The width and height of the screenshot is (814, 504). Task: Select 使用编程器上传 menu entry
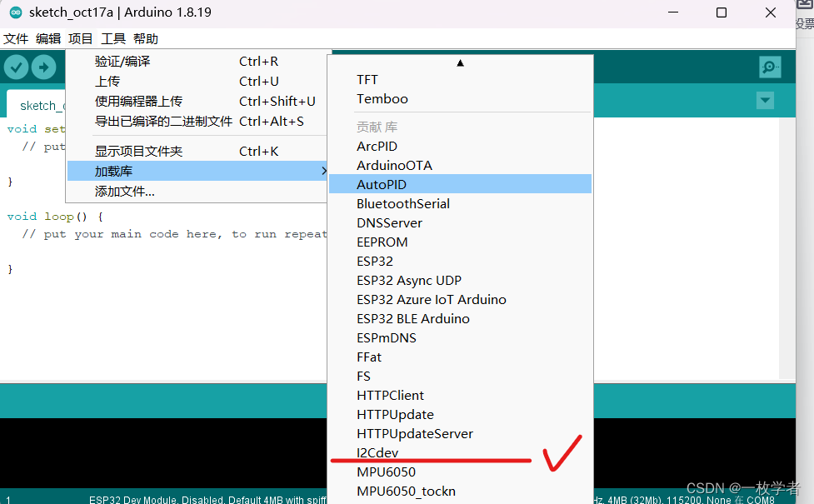click(197, 101)
